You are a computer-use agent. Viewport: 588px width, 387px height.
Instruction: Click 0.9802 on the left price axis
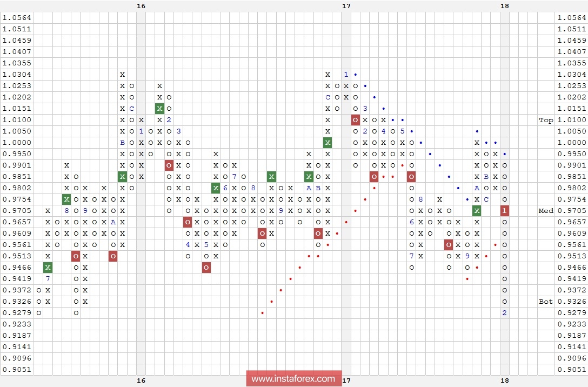point(17,188)
